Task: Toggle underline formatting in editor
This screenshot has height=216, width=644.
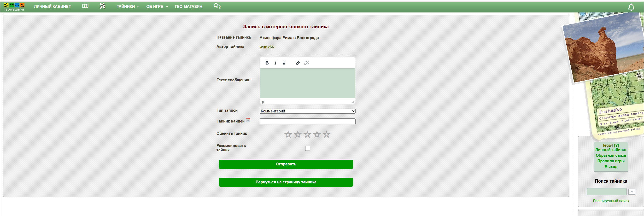Action: pyautogui.click(x=284, y=63)
